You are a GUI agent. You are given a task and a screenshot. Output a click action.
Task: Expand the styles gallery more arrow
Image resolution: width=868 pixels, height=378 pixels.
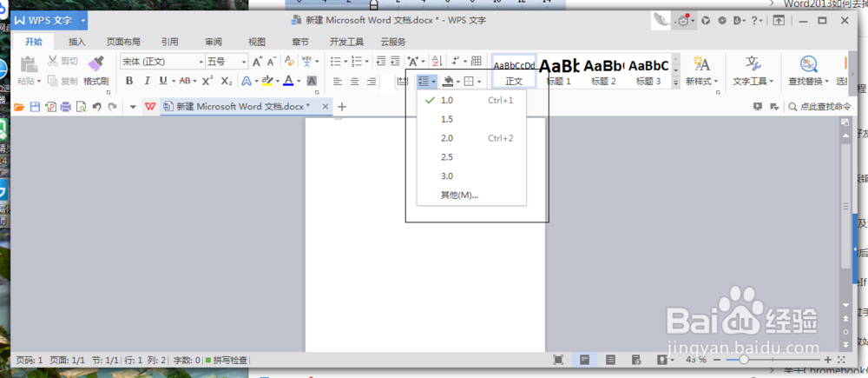[x=676, y=83]
